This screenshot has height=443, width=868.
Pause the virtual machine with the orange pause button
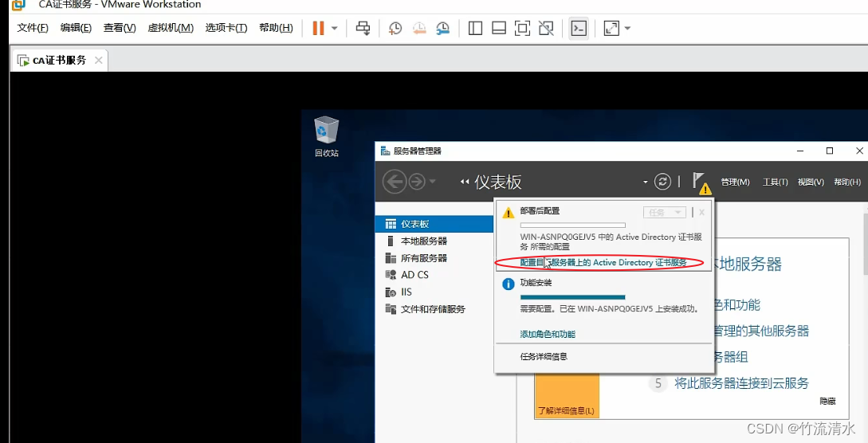pyautogui.click(x=318, y=28)
